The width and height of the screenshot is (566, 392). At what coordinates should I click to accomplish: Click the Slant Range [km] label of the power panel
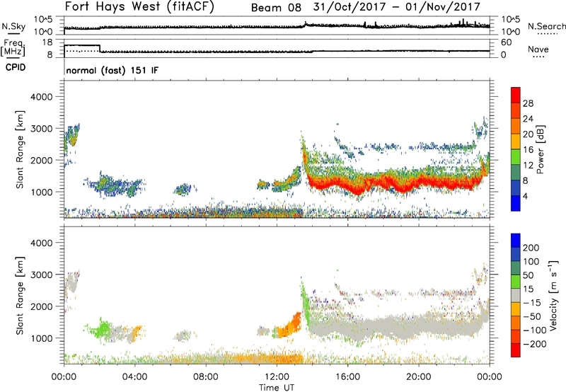tap(20, 149)
